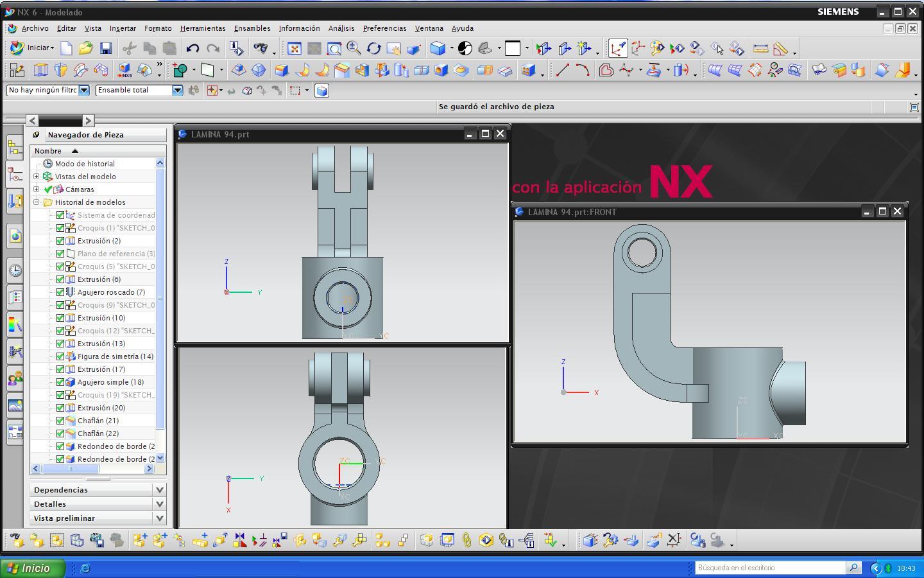Viewport: 924px width, 578px height.
Task: Open the Roles sidebar tab icon
Action: click(15, 380)
